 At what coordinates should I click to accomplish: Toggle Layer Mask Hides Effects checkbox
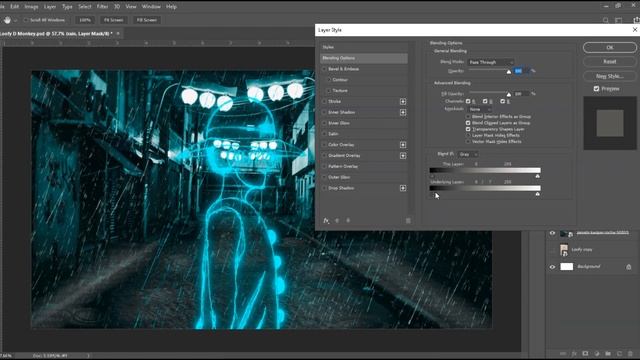click(468, 136)
